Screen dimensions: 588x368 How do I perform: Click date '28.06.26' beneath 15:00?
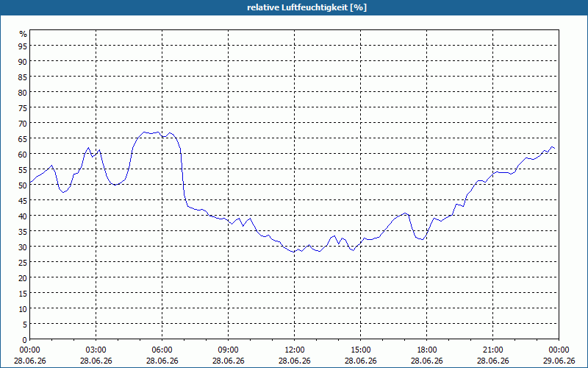tap(360, 361)
